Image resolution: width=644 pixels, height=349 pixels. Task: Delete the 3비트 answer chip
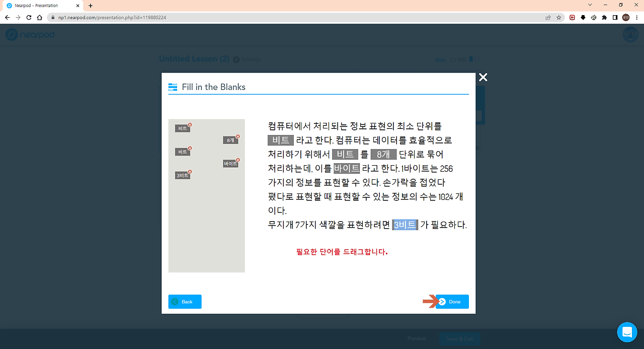(190, 171)
